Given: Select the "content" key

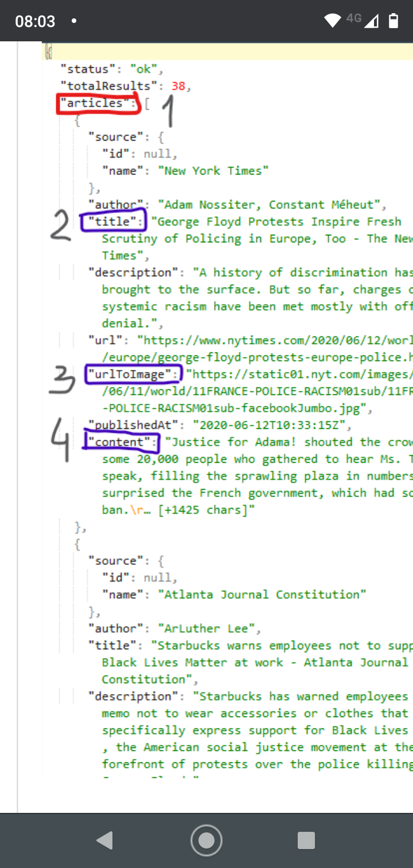Looking at the screenshot, I should pyautogui.click(x=119, y=442).
